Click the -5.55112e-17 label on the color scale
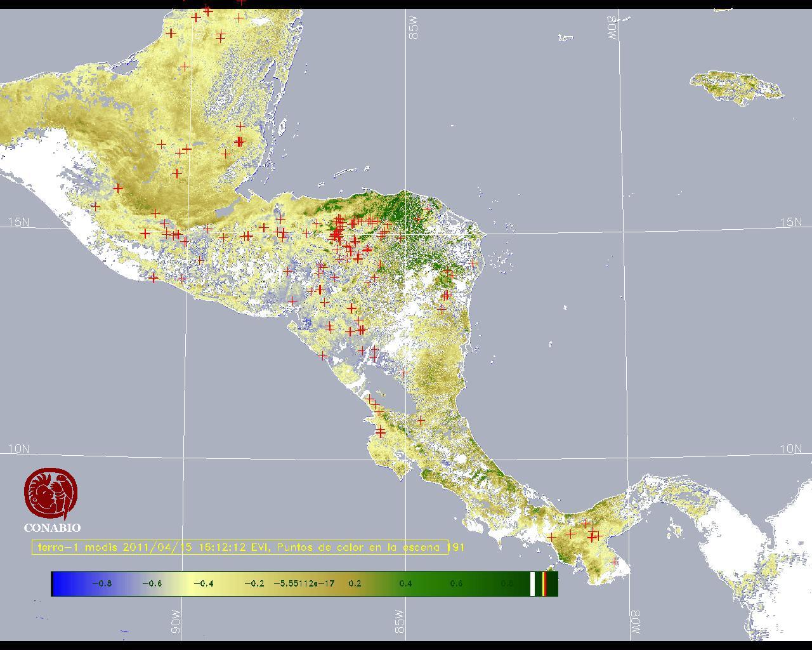Screen dimensions: 812x650 (304, 583)
